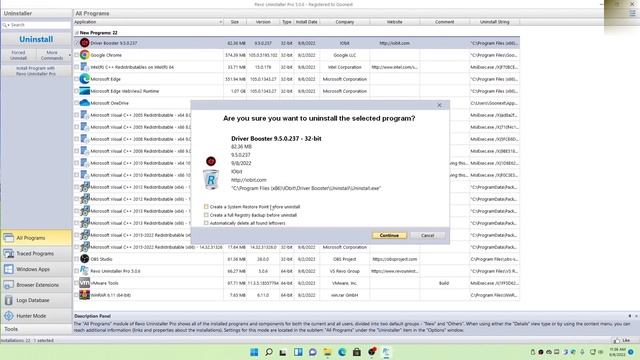640x360 pixels.
Task: Tick the OBS Studio row checkbox
Action: pos(76,259)
